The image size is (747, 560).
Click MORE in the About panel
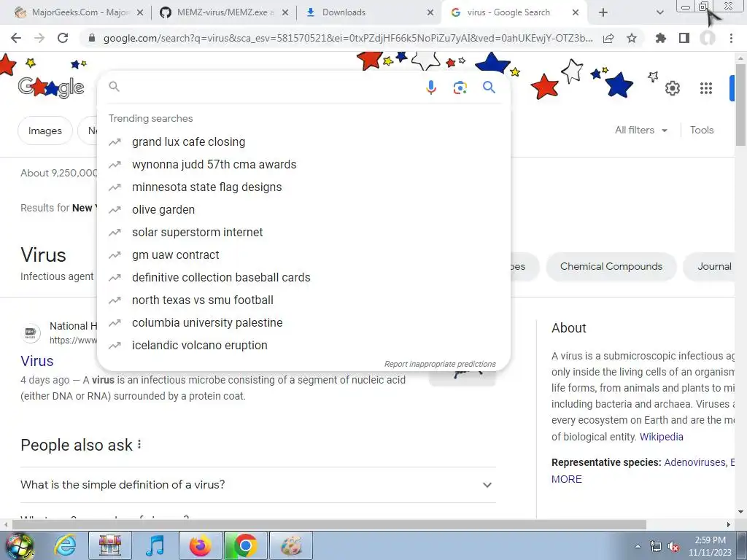pos(566,479)
